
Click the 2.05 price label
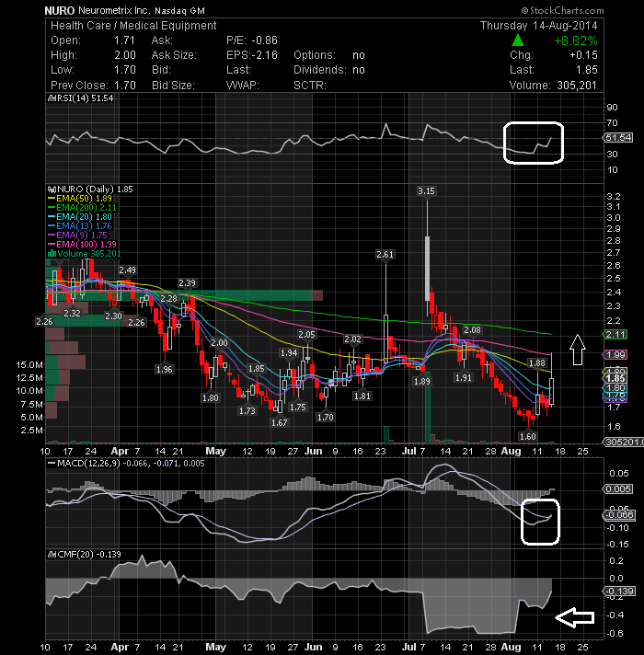coord(306,335)
